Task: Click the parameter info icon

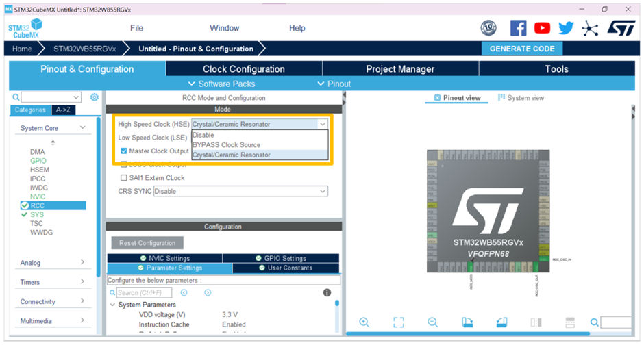Action: click(327, 292)
